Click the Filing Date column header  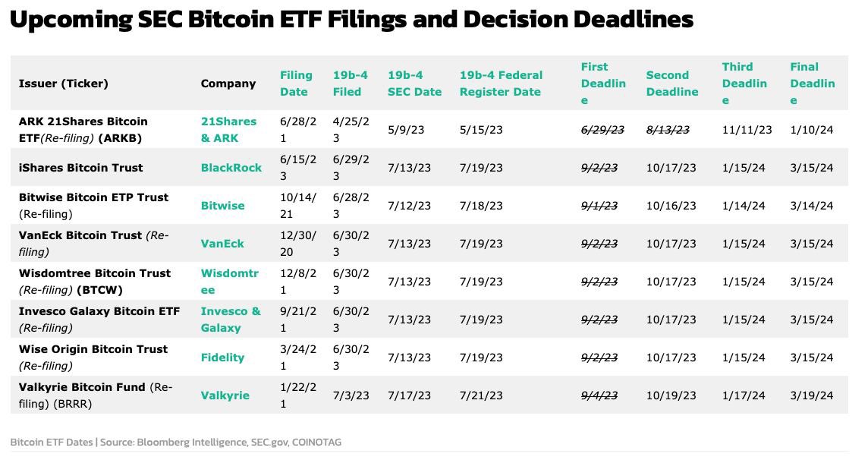(296, 84)
